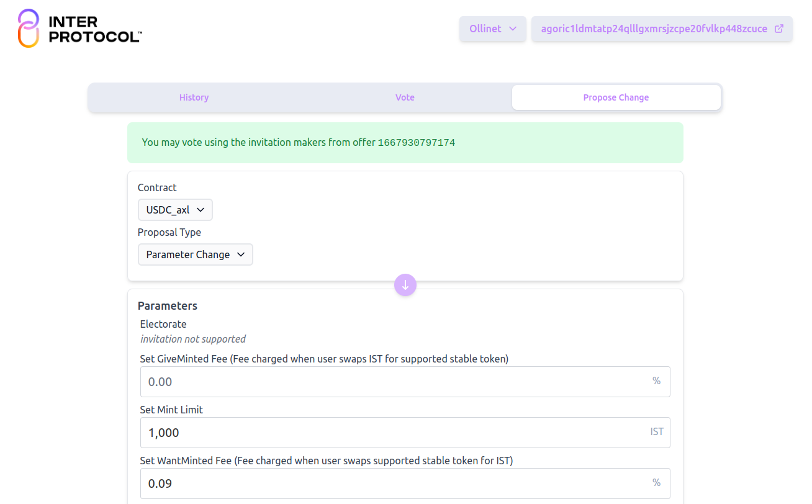Click the WantMinted Fee input showing 0.09
Image resolution: width=812 pixels, height=504 pixels.
point(405,484)
